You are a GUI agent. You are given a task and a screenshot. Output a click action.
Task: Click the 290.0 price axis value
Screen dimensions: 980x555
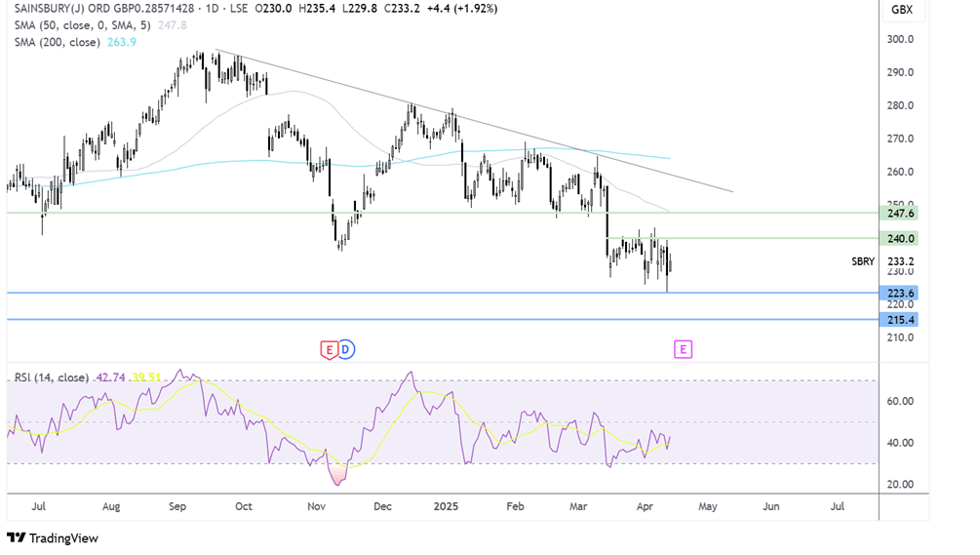(x=901, y=72)
